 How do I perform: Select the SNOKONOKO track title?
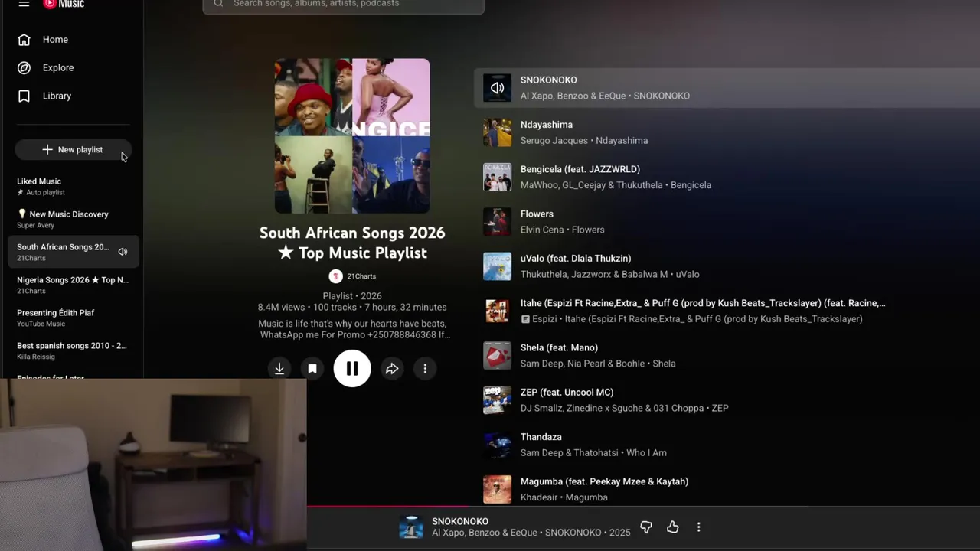point(549,80)
